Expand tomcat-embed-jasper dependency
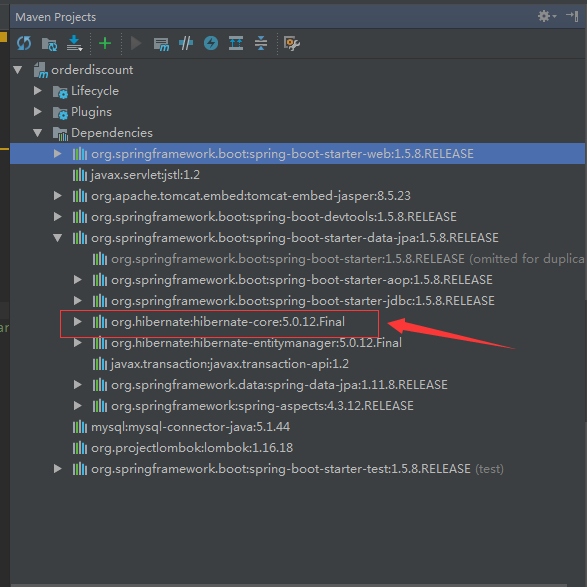 coord(57,195)
